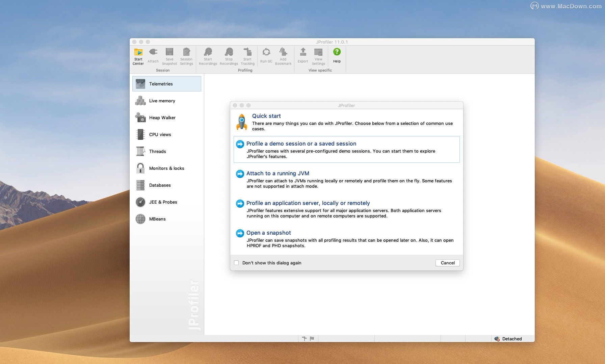Click the MBeans globe icon
Viewport: 605px width, 364px height.
click(140, 219)
